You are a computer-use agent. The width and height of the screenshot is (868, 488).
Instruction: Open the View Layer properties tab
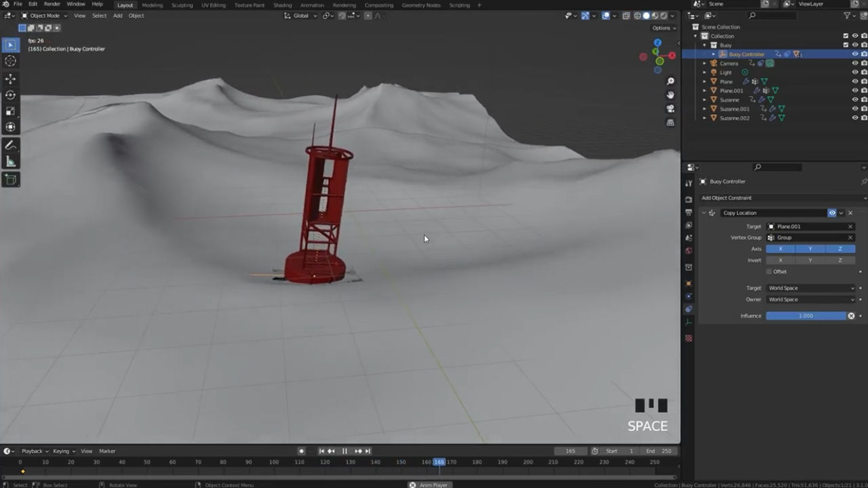tap(688, 225)
